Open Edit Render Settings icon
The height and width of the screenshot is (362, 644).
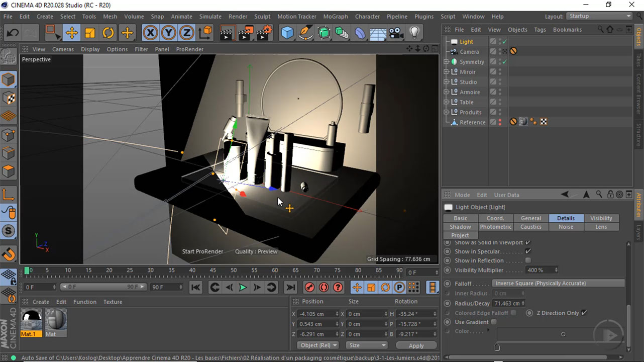tap(264, 33)
